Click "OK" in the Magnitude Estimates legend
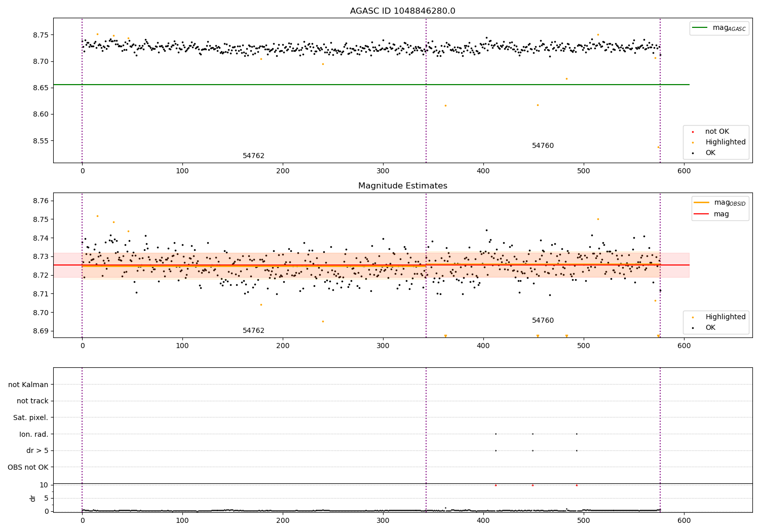Viewport: 760px width, 532px height. pyautogui.click(x=710, y=327)
